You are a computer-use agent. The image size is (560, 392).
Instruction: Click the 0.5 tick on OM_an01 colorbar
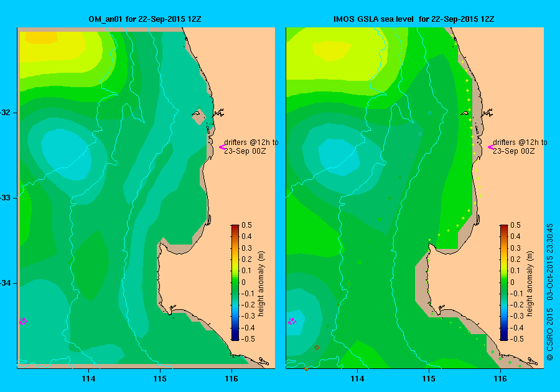(x=246, y=225)
